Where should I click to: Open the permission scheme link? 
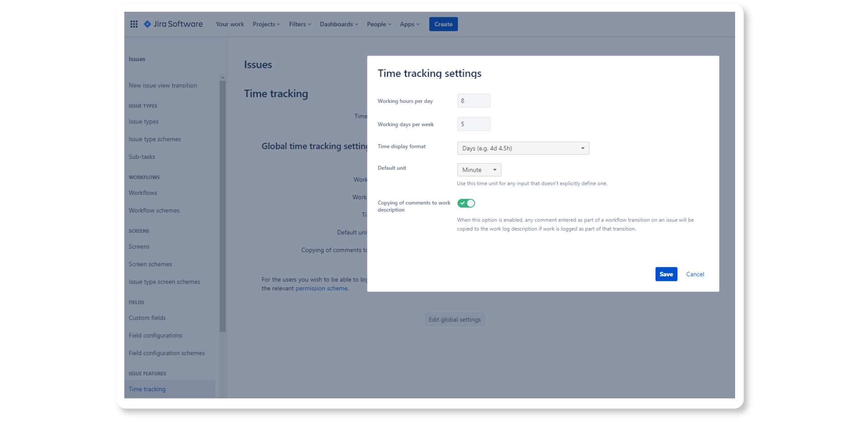pyautogui.click(x=321, y=289)
